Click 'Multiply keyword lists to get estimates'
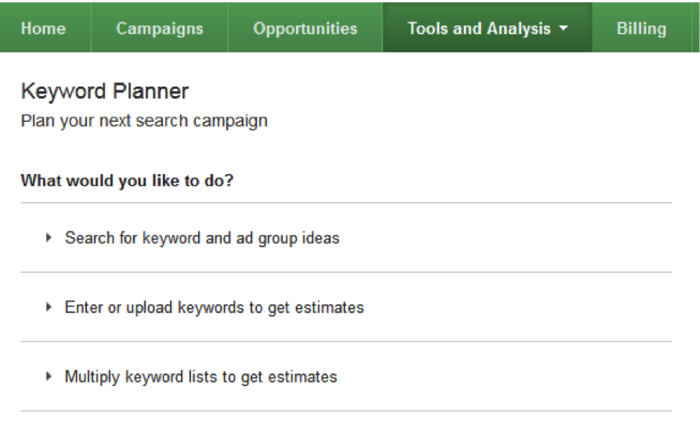The width and height of the screenshot is (700, 432). [201, 377]
